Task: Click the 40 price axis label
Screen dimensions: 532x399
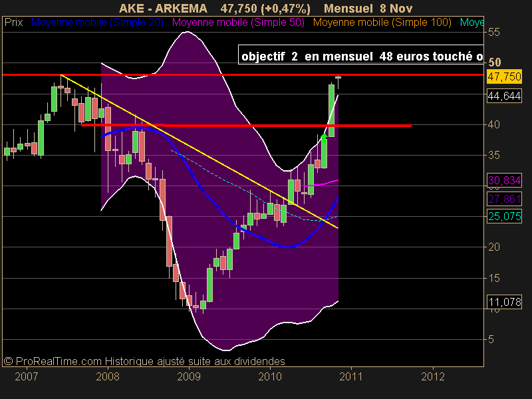Action: tap(494, 124)
